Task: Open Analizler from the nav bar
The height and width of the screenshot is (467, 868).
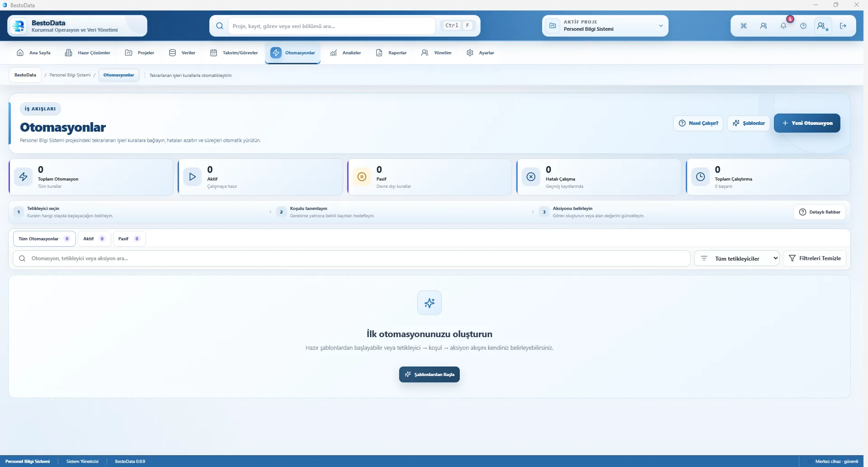Action: coord(345,53)
